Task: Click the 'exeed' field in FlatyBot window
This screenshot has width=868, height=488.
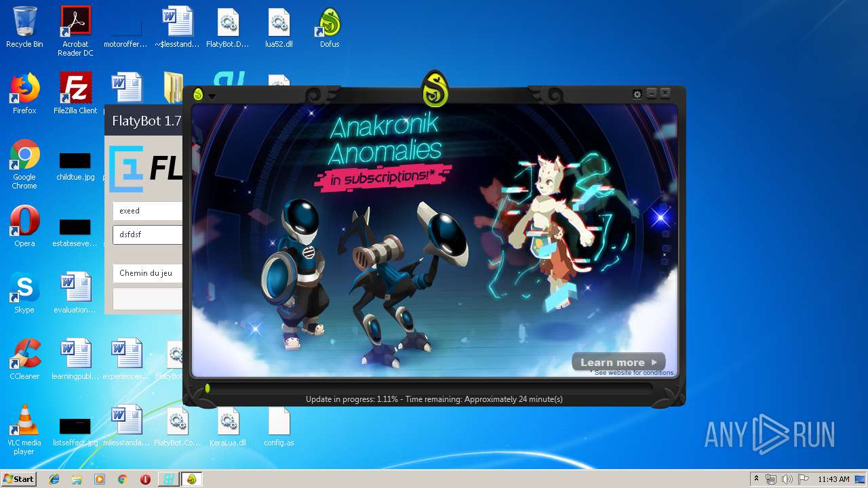Action: point(147,211)
